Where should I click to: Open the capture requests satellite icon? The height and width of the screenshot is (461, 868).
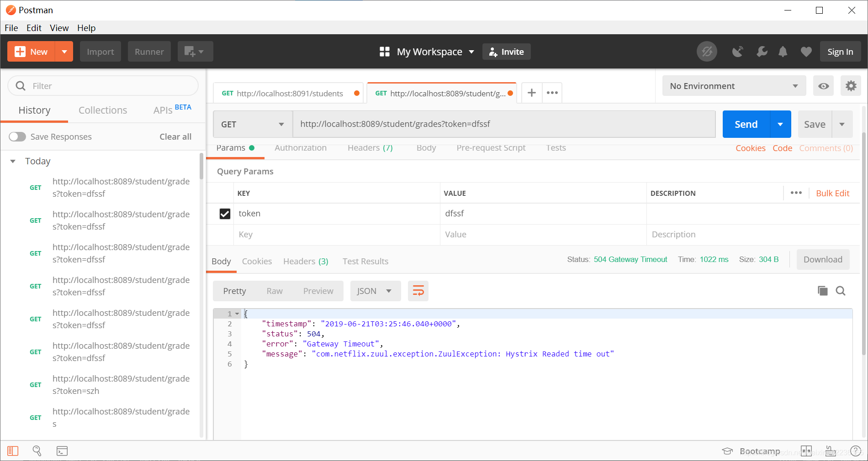tap(737, 52)
